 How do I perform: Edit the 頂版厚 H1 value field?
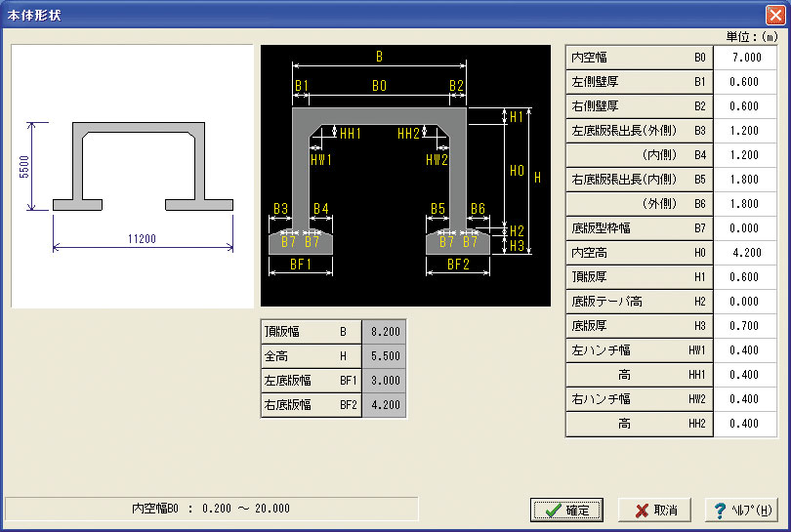click(x=745, y=277)
